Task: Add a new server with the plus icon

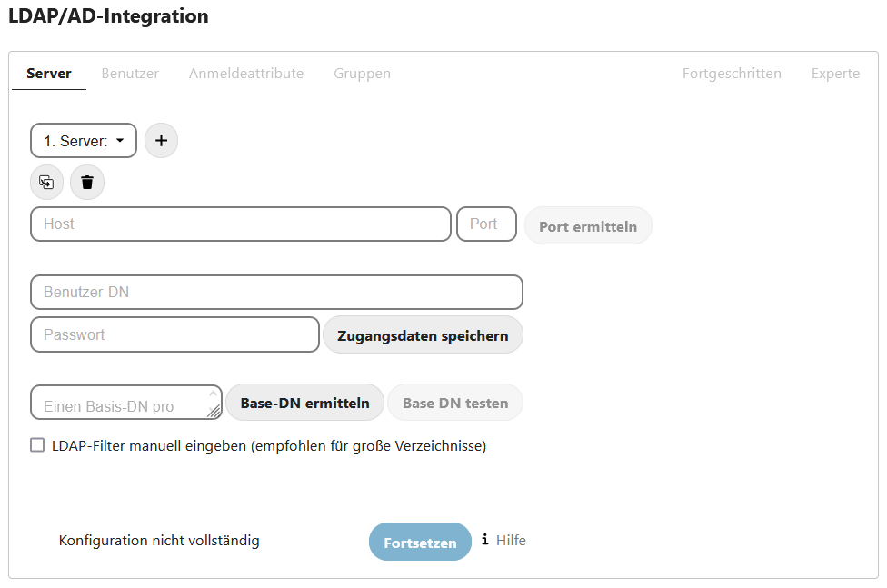Action: coord(161,140)
